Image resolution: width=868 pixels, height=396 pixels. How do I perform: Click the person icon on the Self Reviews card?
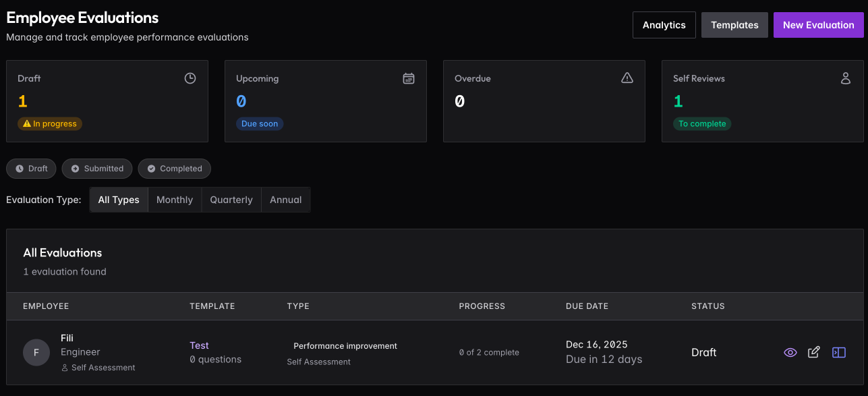pos(846,78)
